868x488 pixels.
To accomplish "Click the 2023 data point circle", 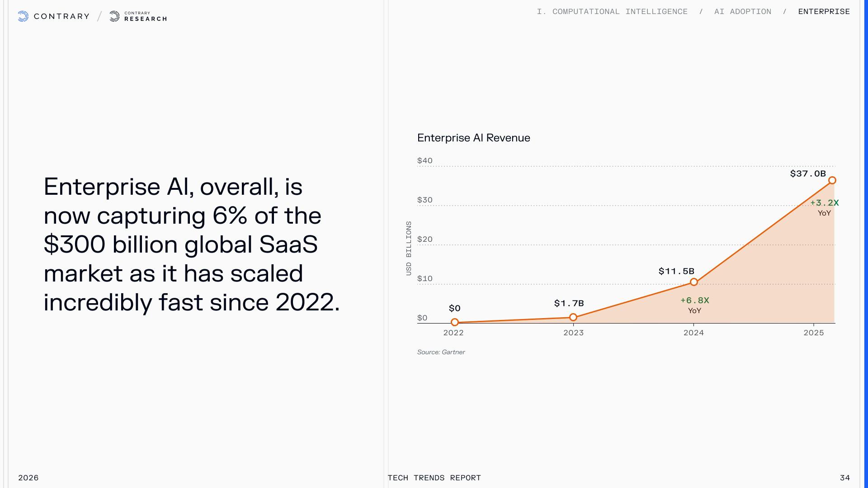I will click(573, 317).
